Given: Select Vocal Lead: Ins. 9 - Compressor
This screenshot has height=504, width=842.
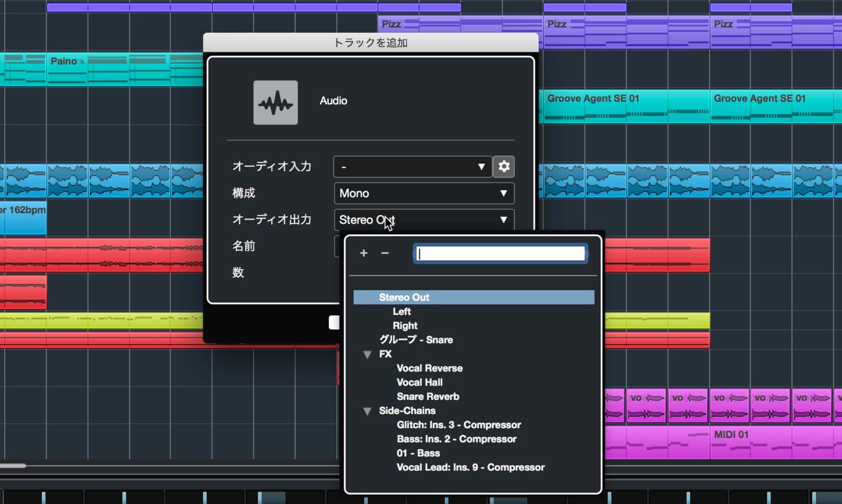Looking at the screenshot, I should (470, 468).
